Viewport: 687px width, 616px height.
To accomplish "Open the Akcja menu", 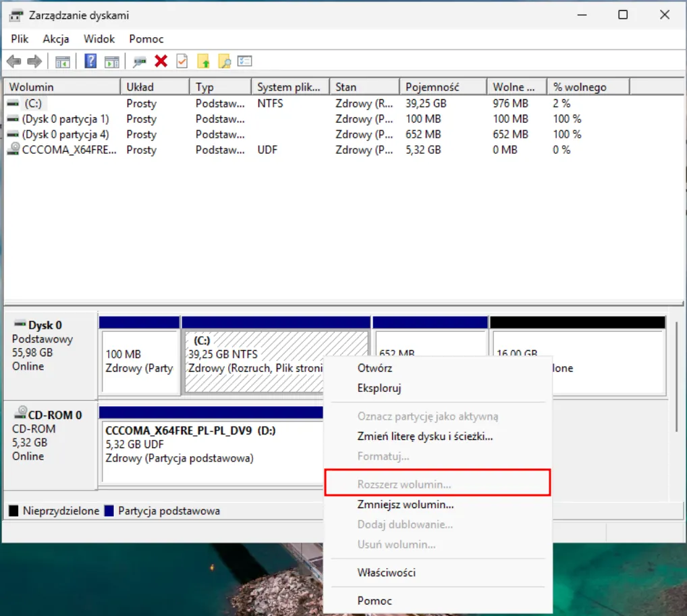I will point(56,39).
